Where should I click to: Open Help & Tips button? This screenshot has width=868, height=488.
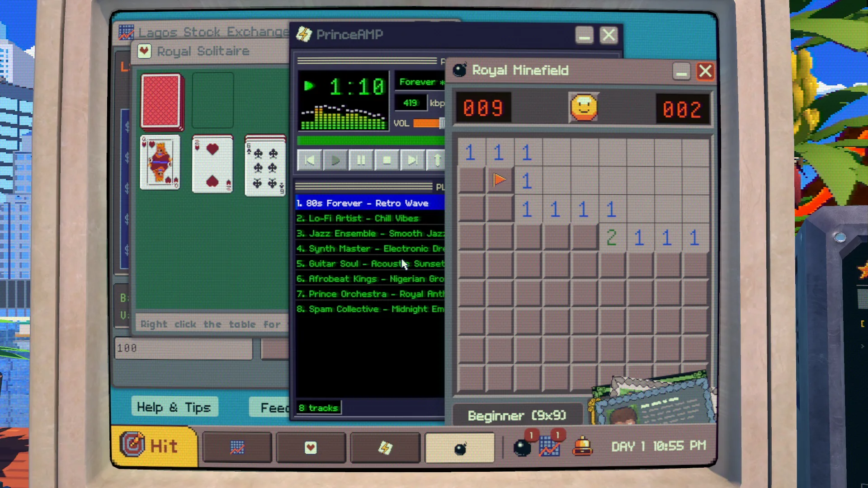coord(174,408)
